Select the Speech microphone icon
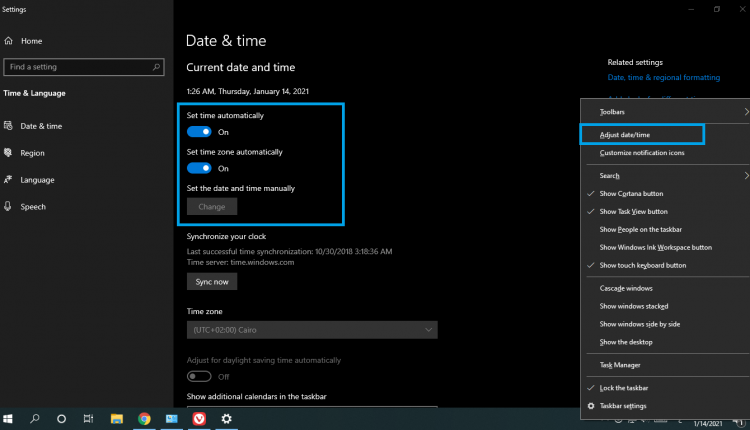This screenshot has height=430, width=750. coord(8,206)
